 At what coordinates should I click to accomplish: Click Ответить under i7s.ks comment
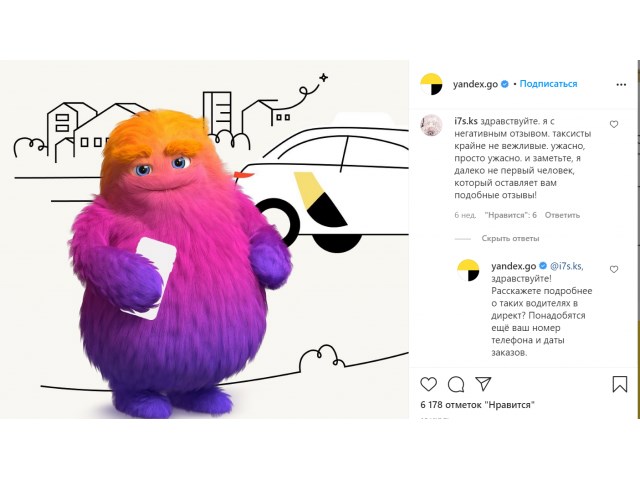(x=562, y=215)
